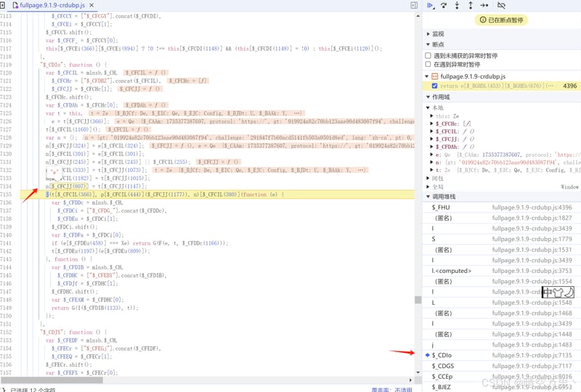Screen dimensions: 581x392
Task: Expand the $_CFCHc scope variable
Action: tap(431, 123)
